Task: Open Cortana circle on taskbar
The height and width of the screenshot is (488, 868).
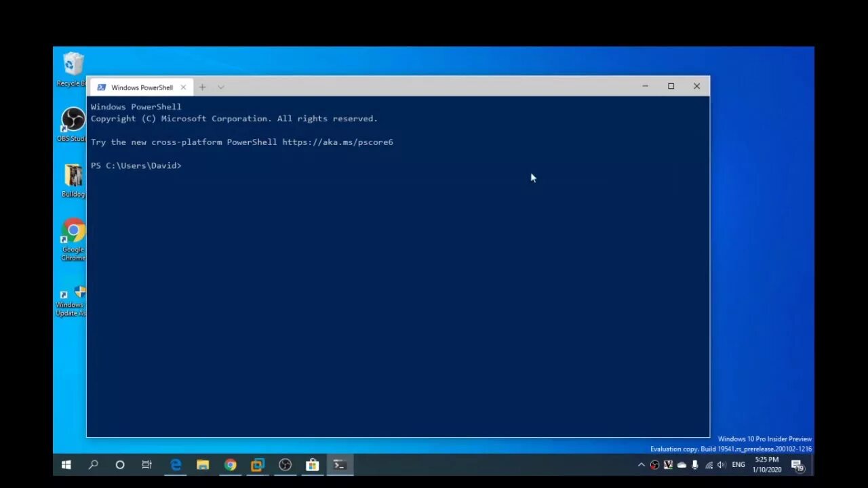Action: pyautogui.click(x=120, y=465)
